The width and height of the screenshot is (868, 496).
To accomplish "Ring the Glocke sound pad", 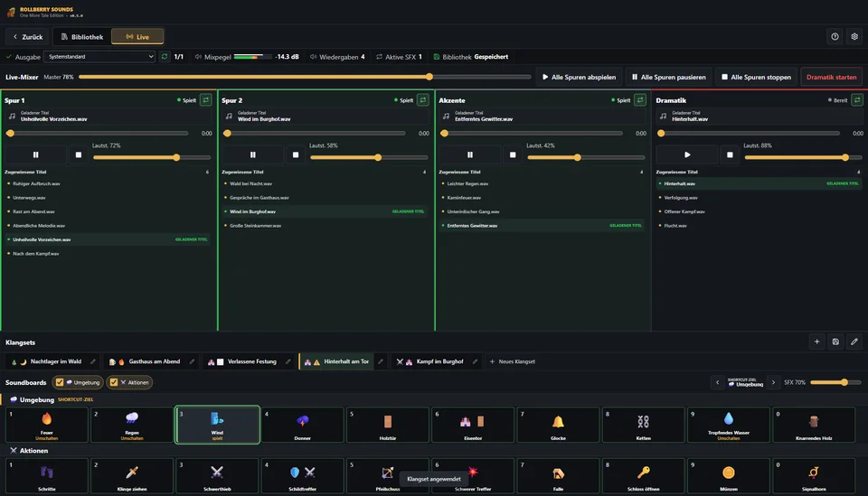I will [558, 425].
